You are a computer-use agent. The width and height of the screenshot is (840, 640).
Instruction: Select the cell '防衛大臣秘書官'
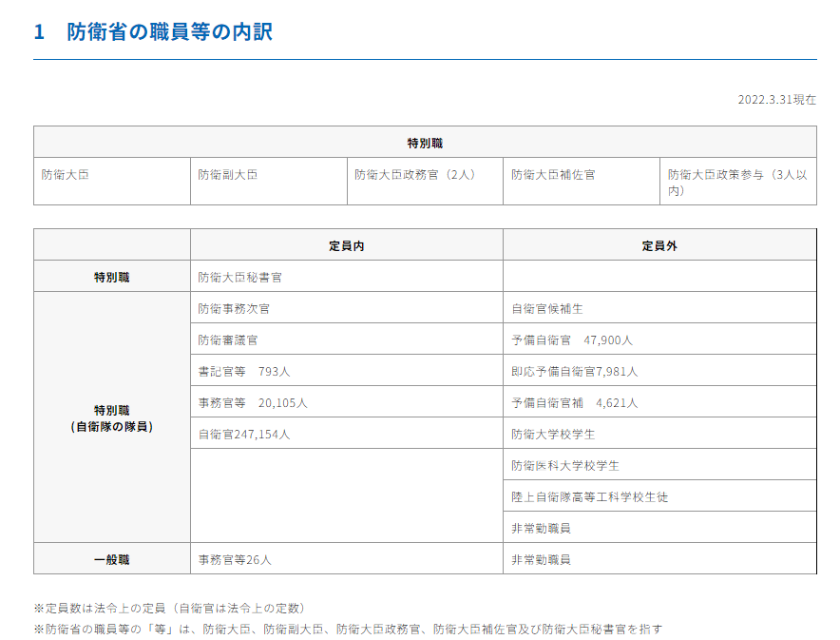point(347,277)
